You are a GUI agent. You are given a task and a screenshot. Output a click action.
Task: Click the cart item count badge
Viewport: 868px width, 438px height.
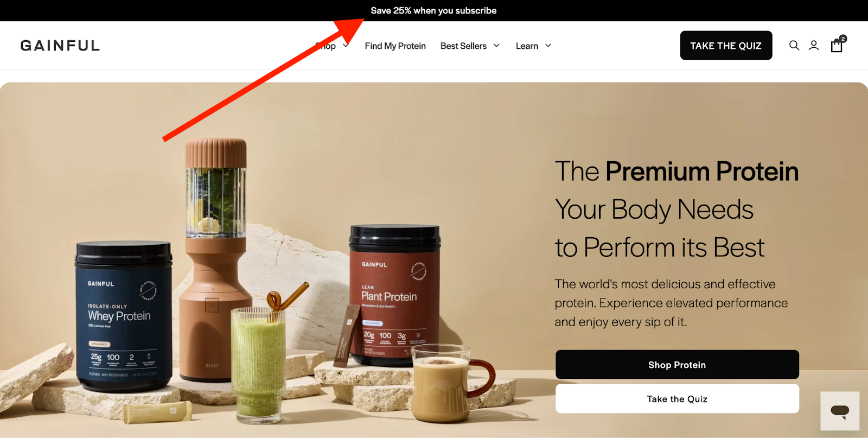pos(843,39)
